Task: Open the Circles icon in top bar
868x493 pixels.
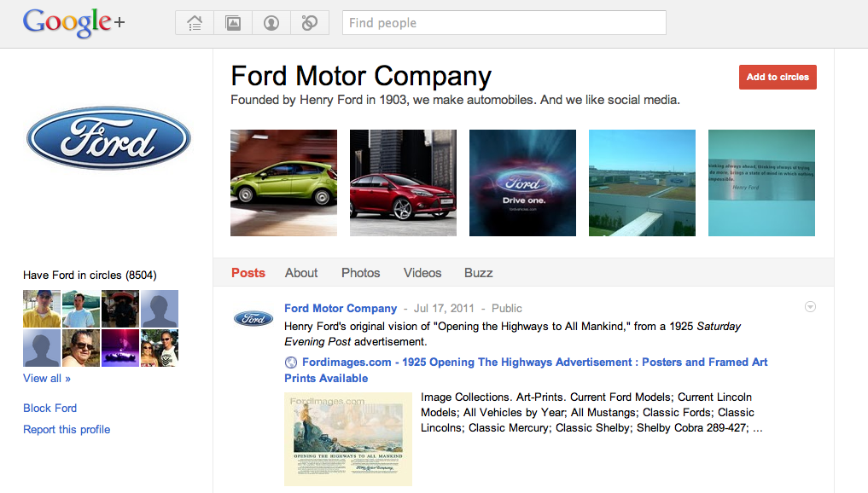Action: pyautogui.click(x=310, y=23)
